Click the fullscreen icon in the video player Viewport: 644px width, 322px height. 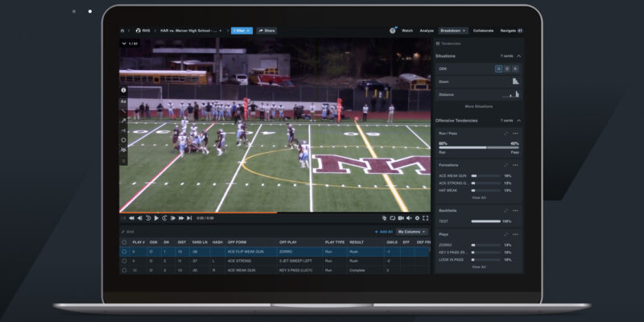[x=427, y=218]
